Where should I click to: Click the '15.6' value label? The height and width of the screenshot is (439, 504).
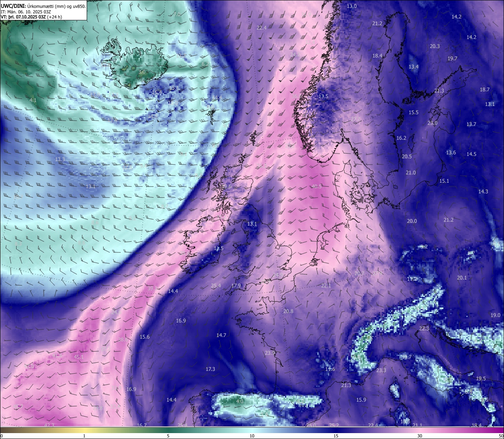(145, 337)
